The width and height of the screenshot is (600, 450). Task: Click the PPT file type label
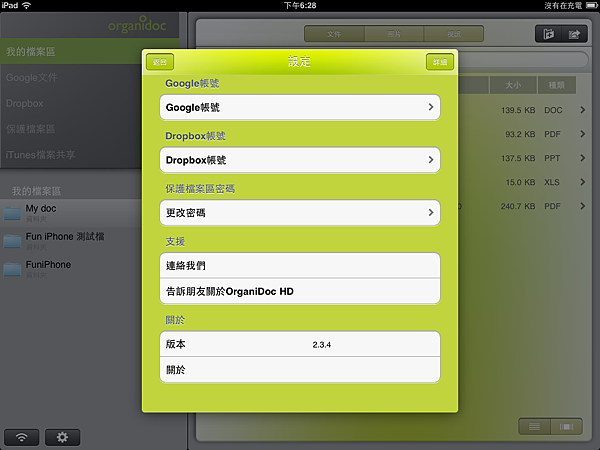click(552, 158)
